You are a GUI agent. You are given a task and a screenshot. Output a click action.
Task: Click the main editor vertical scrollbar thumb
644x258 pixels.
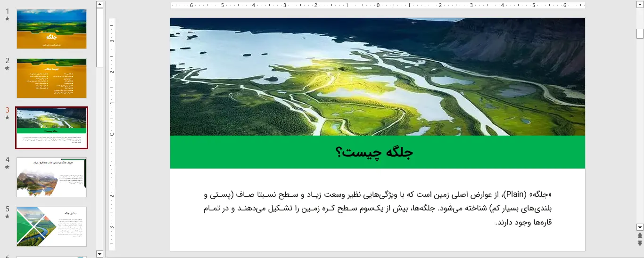[640, 33]
